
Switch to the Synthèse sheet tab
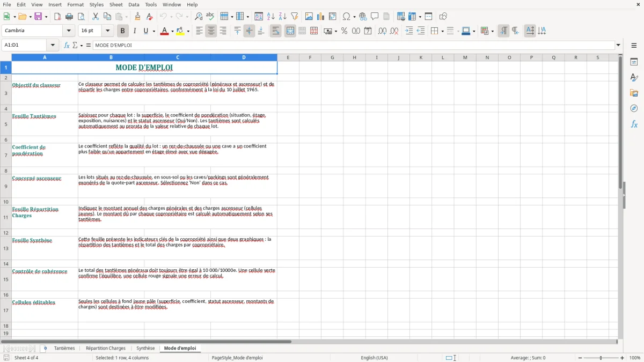coord(145,348)
